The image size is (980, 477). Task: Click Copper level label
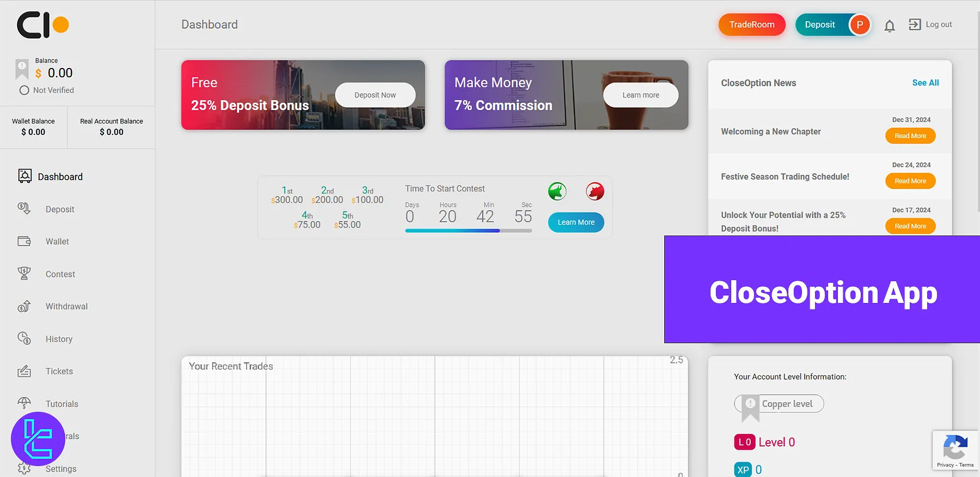(x=787, y=404)
